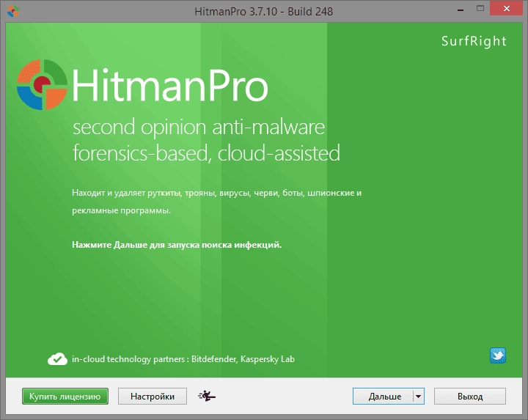Click the kickstart running man icon
This screenshot has width=528, height=420.
pos(207,396)
